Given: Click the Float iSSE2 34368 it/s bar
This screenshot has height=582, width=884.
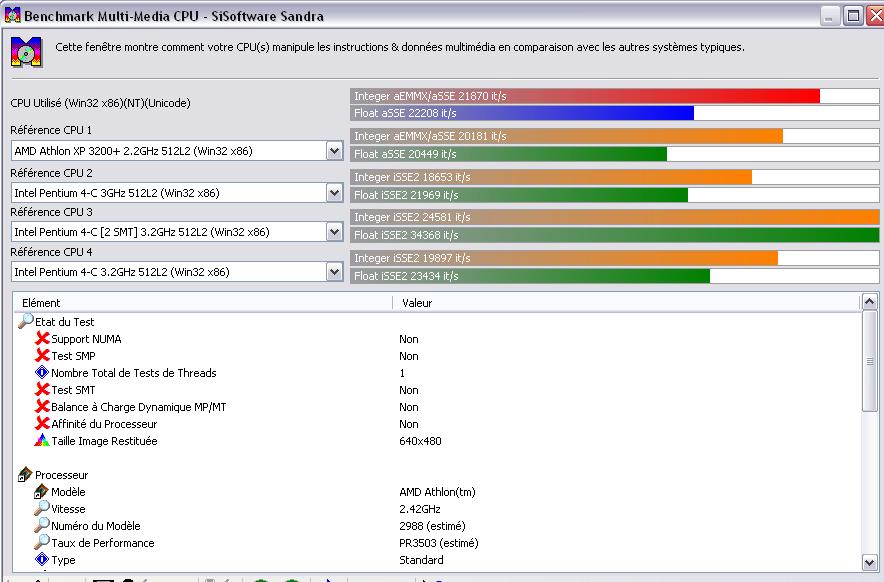Looking at the screenshot, I should click(615, 235).
